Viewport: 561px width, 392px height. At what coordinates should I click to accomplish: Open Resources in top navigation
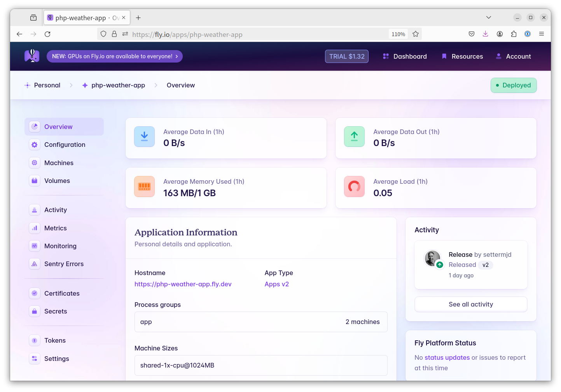pos(462,56)
